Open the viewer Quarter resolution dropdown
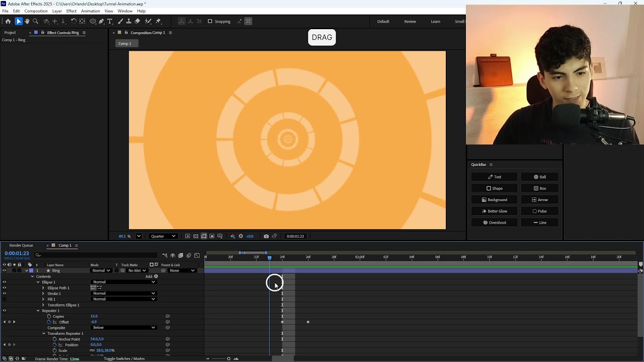The image size is (644, 362). click(164, 236)
